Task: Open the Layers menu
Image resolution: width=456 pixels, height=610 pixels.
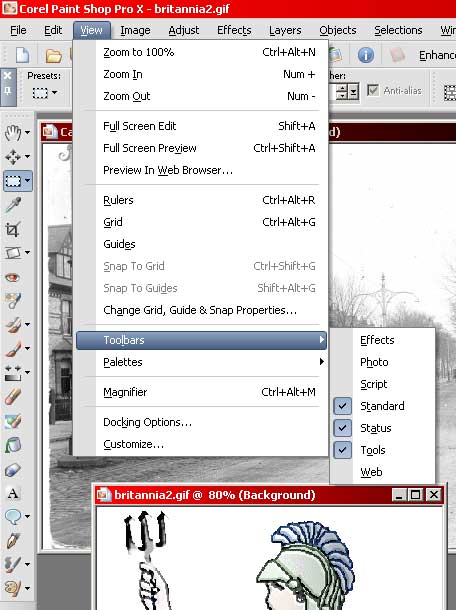Action: (x=285, y=30)
